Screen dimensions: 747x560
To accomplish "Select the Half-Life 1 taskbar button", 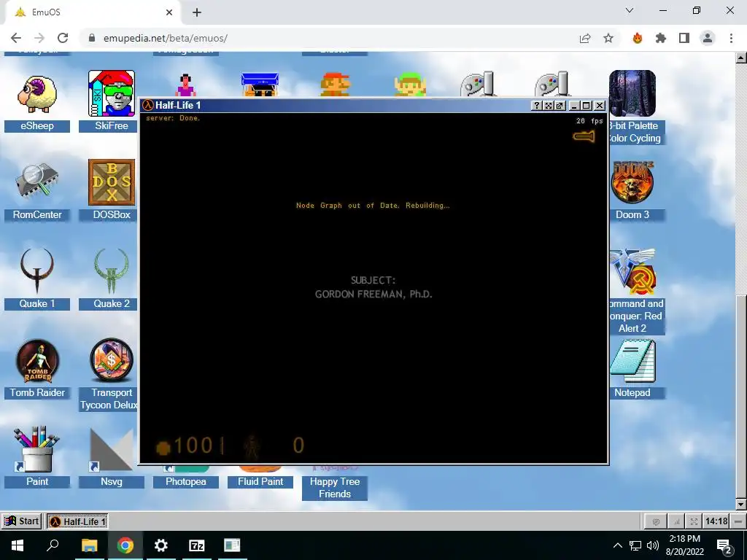I will coord(77,521).
